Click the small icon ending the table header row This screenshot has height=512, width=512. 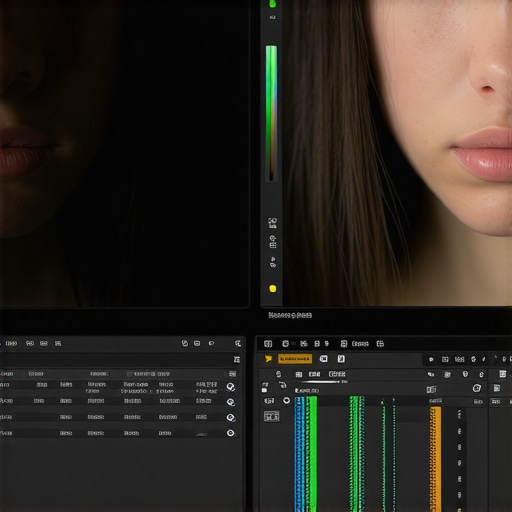(x=233, y=374)
